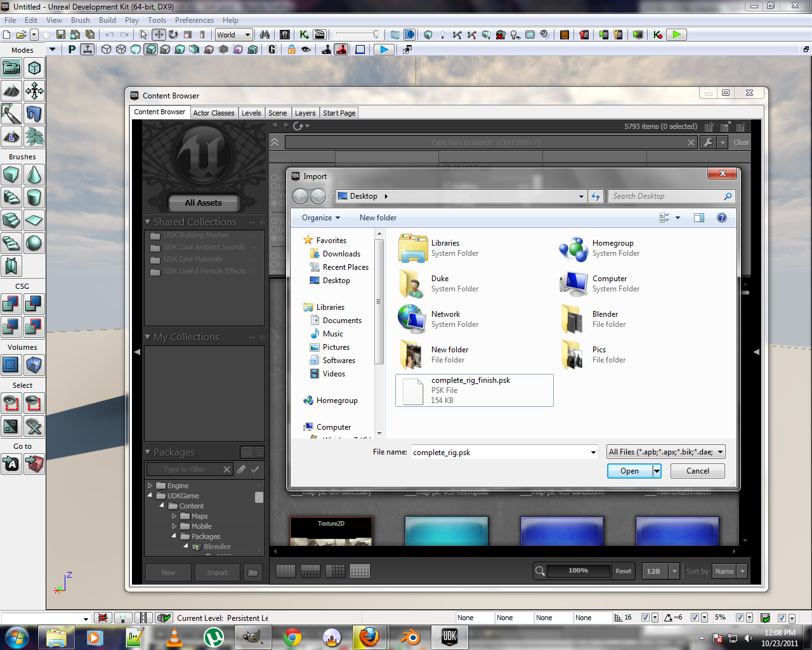Click Downloads under Favorites
812x650 pixels.
click(341, 254)
